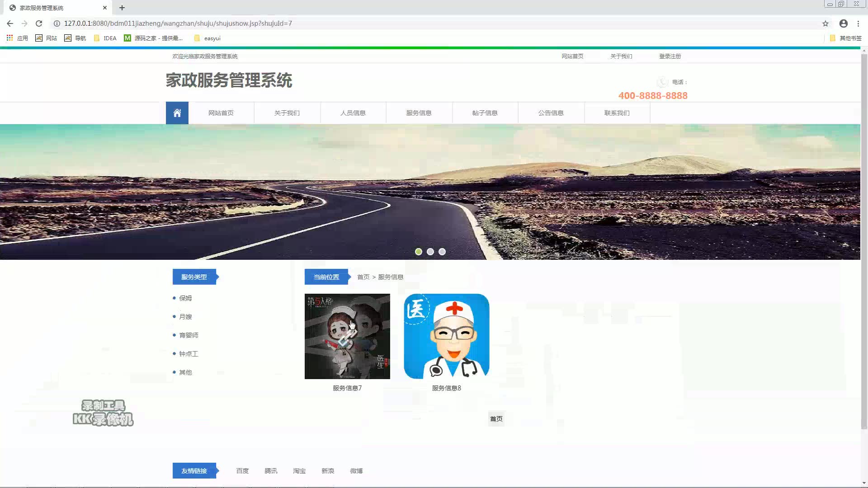The width and height of the screenshot is (868, 488).
Task: Open the IDEA bookmark
Action: coord(105,38)
